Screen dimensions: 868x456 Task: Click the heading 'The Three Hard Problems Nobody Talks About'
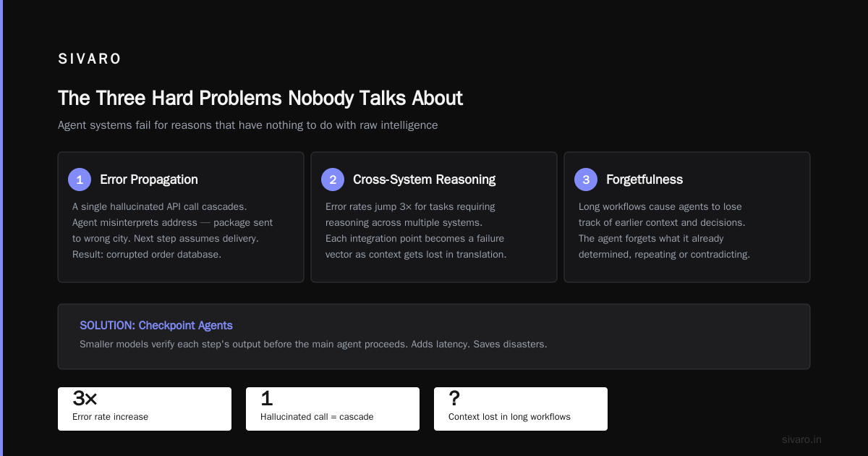260,98
